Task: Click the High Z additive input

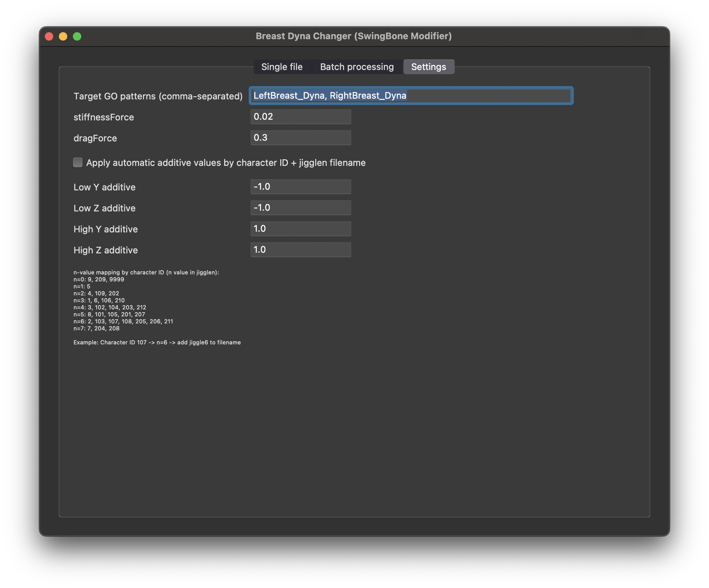Action: [301, 250]
